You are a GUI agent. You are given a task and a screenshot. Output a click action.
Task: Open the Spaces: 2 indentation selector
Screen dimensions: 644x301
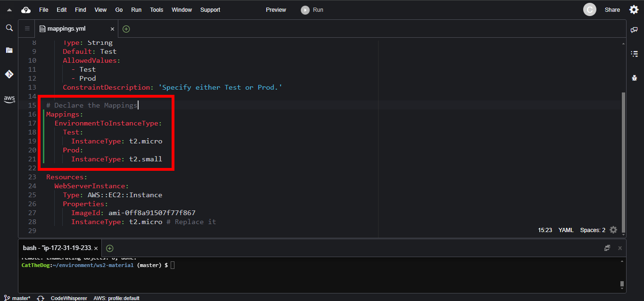[x=593, y=230]
